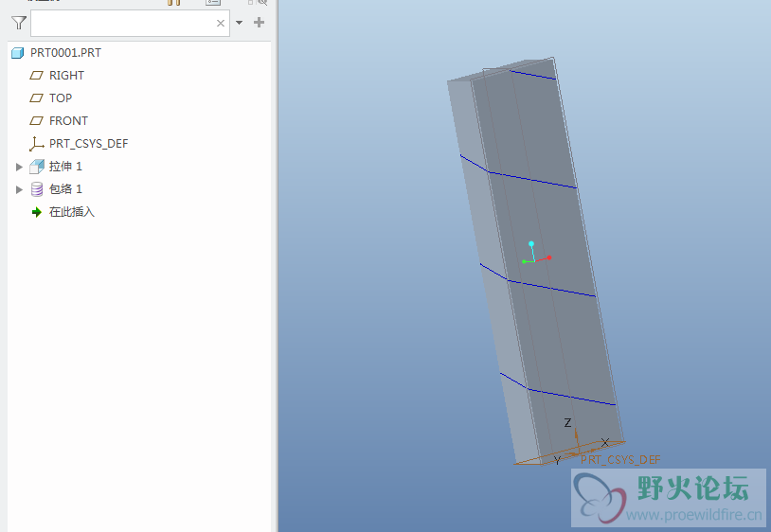
Task: Click the TOP datum plane icon
Action: (36, 98)
